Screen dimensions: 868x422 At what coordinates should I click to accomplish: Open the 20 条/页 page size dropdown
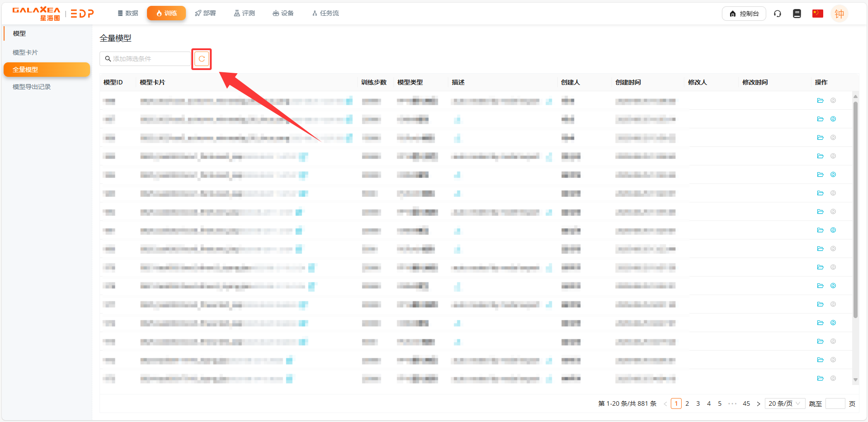pyautogui.click(x=784, y=403)
